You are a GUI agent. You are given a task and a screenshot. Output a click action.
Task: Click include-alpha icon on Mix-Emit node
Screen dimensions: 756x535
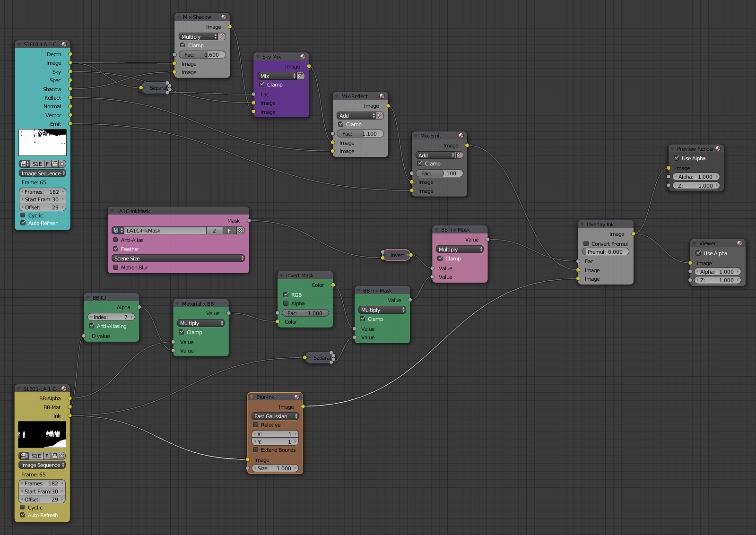coord(459,155)
